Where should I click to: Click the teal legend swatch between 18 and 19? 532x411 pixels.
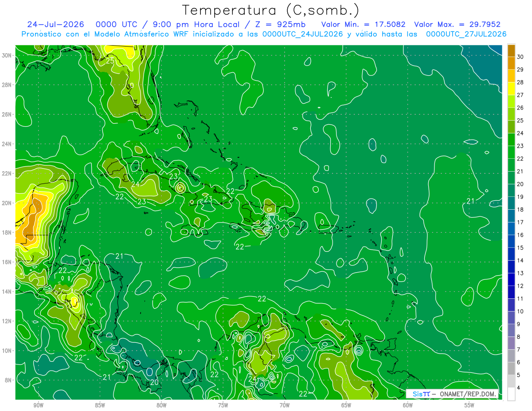pyautogui.click(x=511, y=203)
